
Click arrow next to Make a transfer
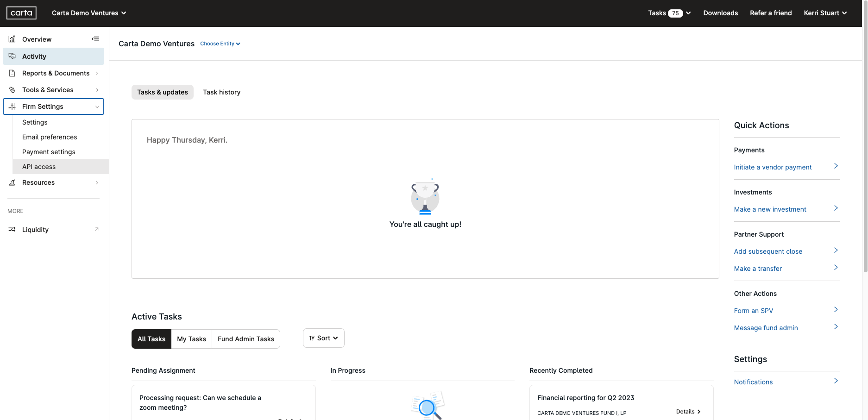pyautogui.click(x=836, y=267)
